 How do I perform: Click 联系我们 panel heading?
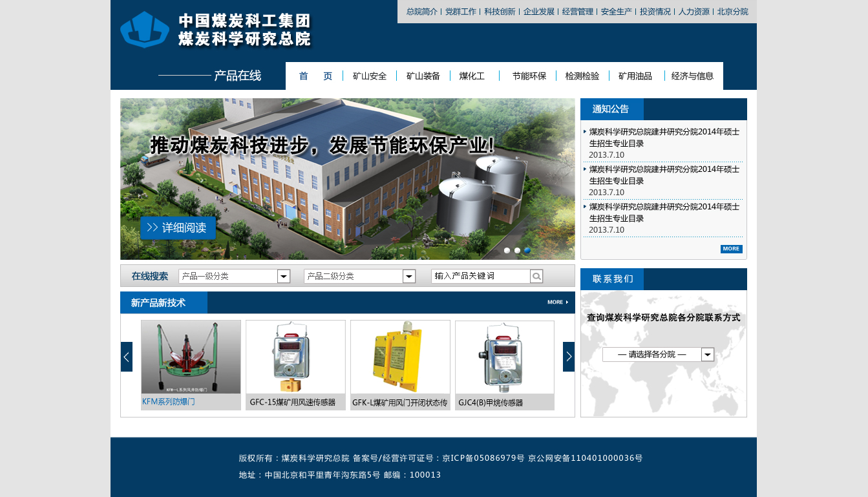click(x=613, y=279)
